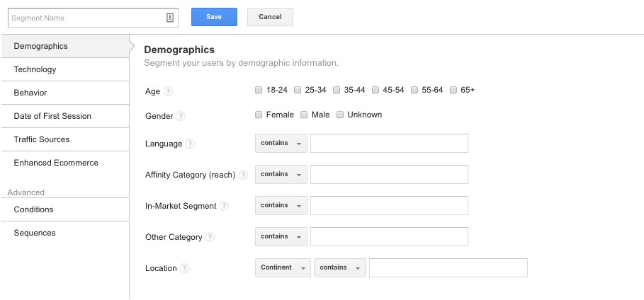
Task: Click In-Market Segment help icon
Action: click(224, 206)
